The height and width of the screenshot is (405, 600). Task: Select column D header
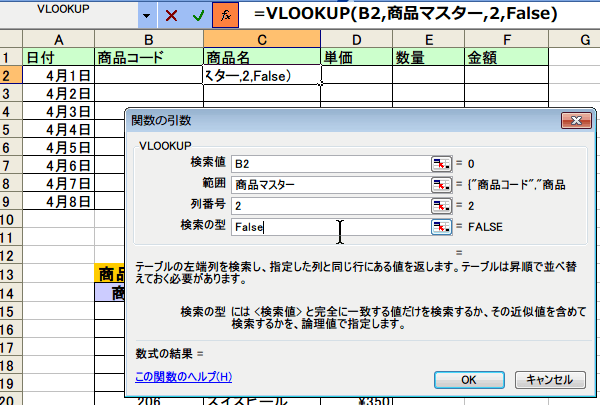357,39
